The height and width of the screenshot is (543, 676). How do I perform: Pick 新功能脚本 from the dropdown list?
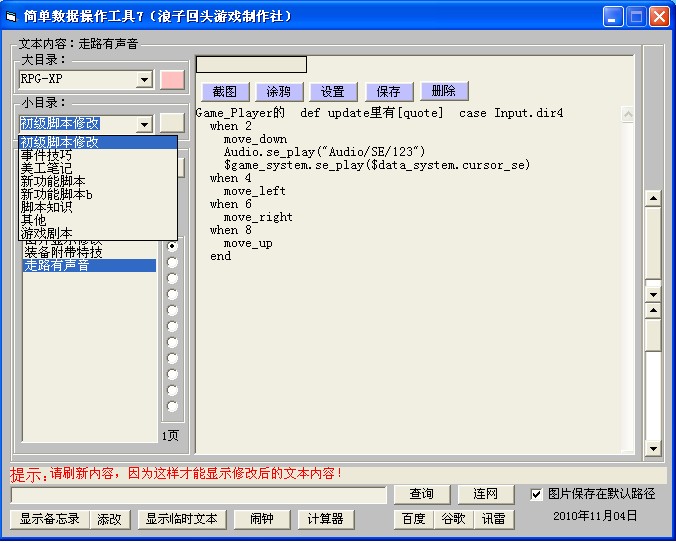(98, 181)
